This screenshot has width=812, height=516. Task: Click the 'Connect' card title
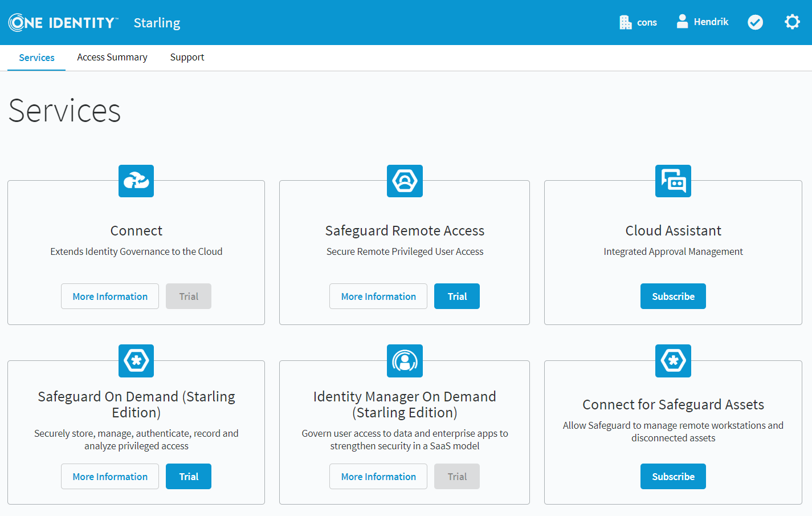pos(136,231)
